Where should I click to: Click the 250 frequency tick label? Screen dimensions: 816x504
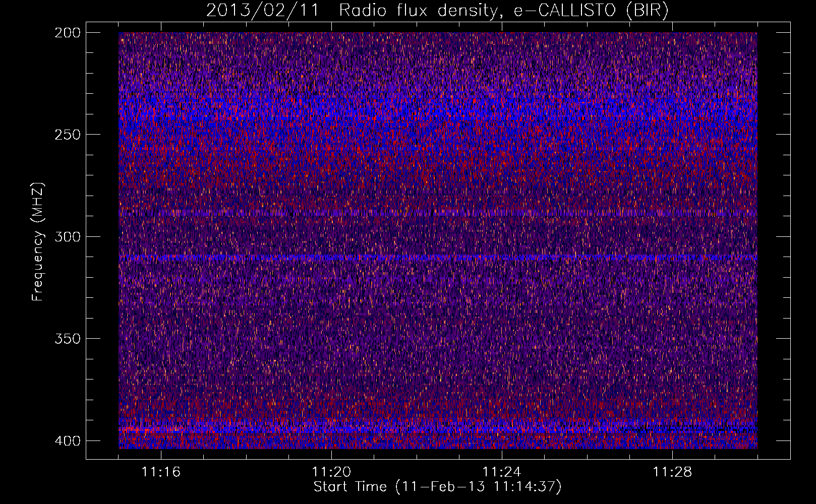67,135
